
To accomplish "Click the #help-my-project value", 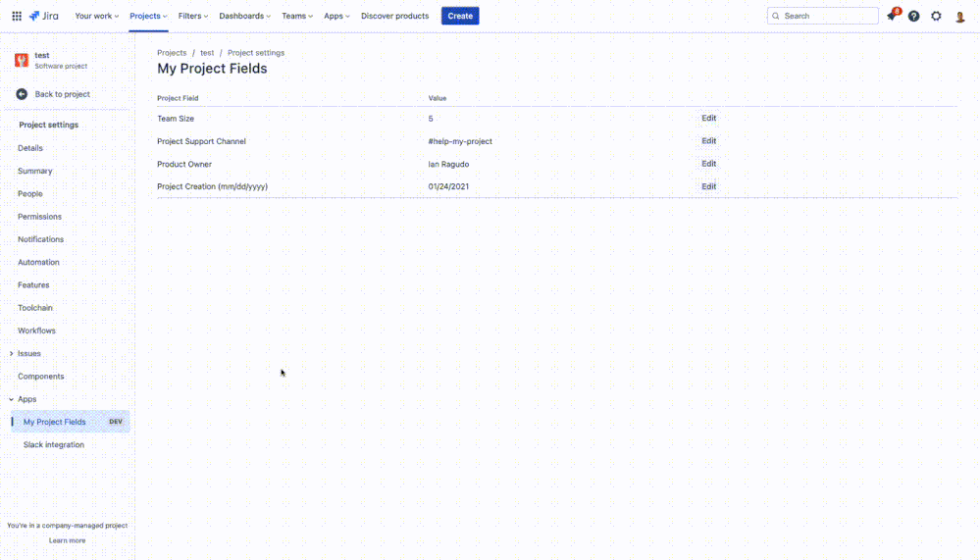I will click(460, 141).
